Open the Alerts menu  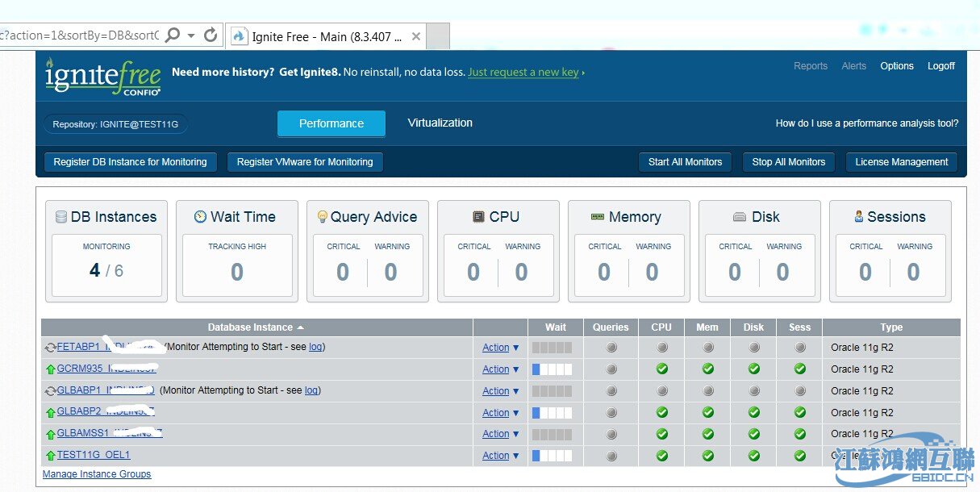(x=854, y=66)
